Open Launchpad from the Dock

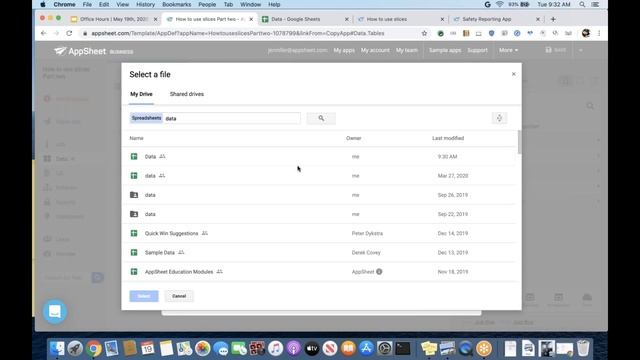75,349
